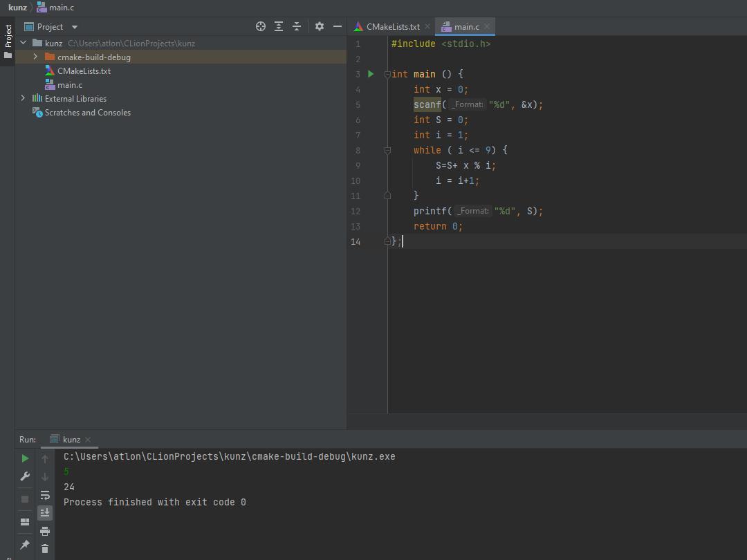
Task: Close the main.c editor tab
Action: [487, 26]
